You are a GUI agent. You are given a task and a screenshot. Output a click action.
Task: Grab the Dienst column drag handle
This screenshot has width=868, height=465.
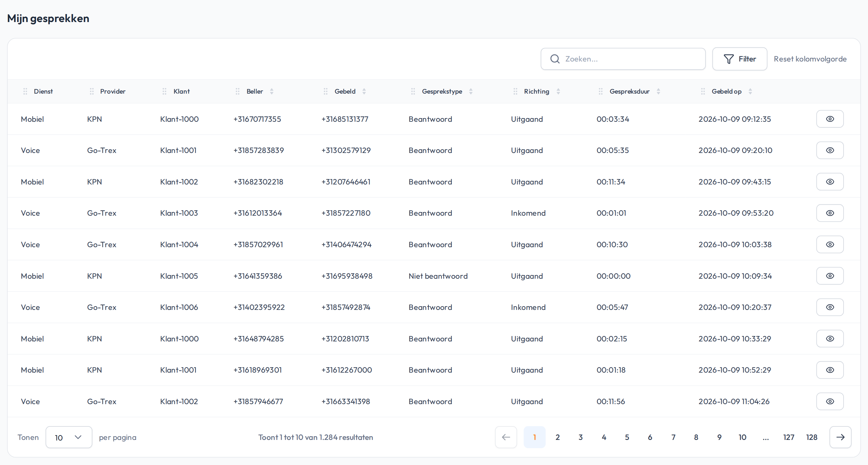[x=25, y=91]
